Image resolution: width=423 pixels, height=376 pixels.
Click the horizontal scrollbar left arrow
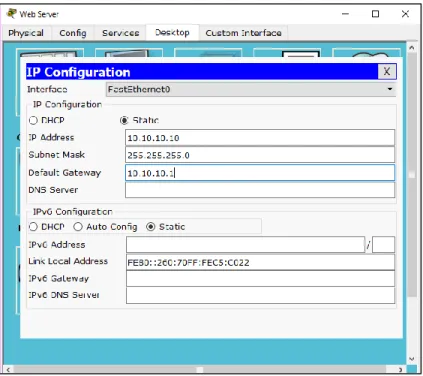click(x=8, y=369)
